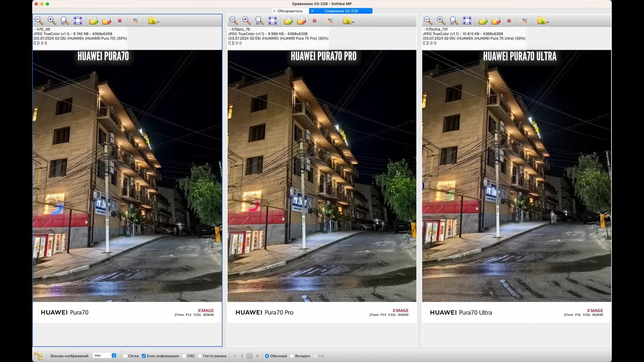Zoom out in the h70pro_76 middle panel
Viewport: 644px width, 362px height.
tap(233, 21)
